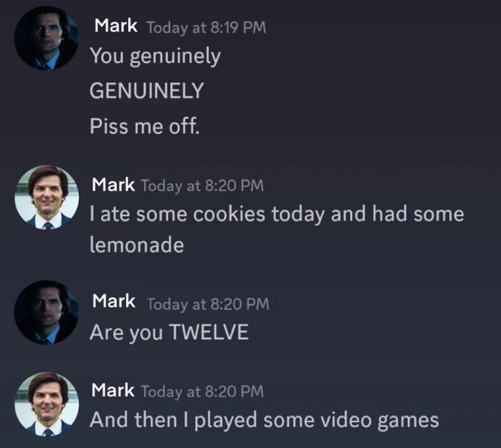Screen dimensions: 501x448
Task: Select the 'Are you' text before TWELVE
Action: 126,332
